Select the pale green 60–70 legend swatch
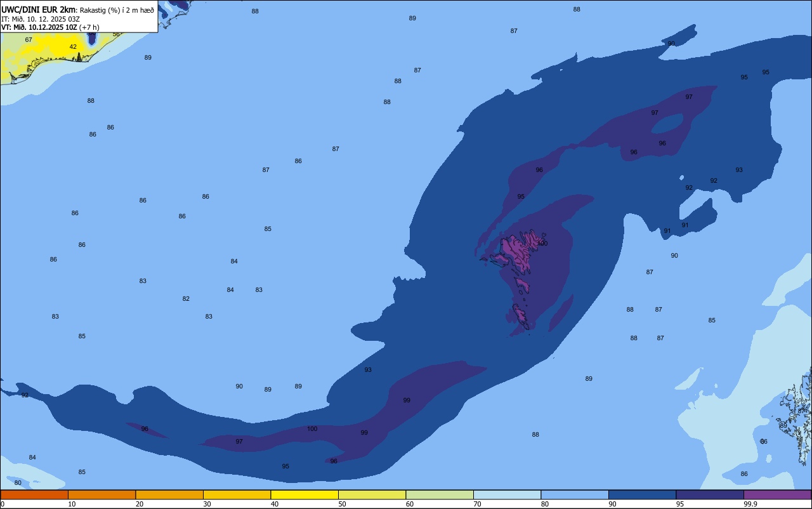 (440, 494)
